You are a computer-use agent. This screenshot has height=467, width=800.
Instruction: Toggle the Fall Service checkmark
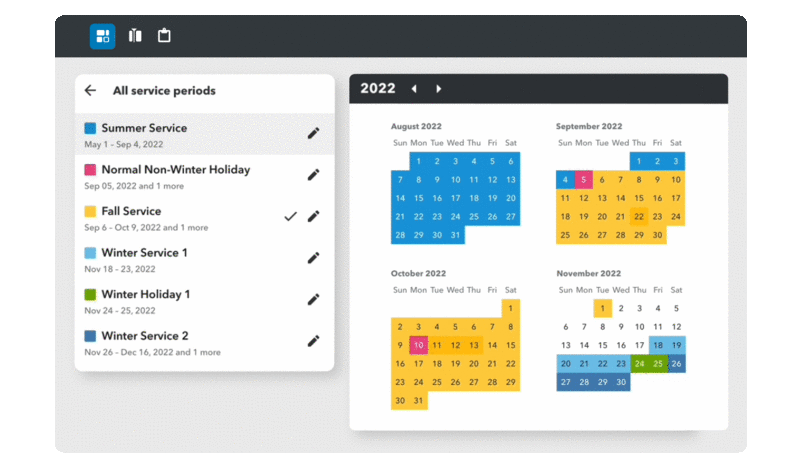tap(290, 216)
